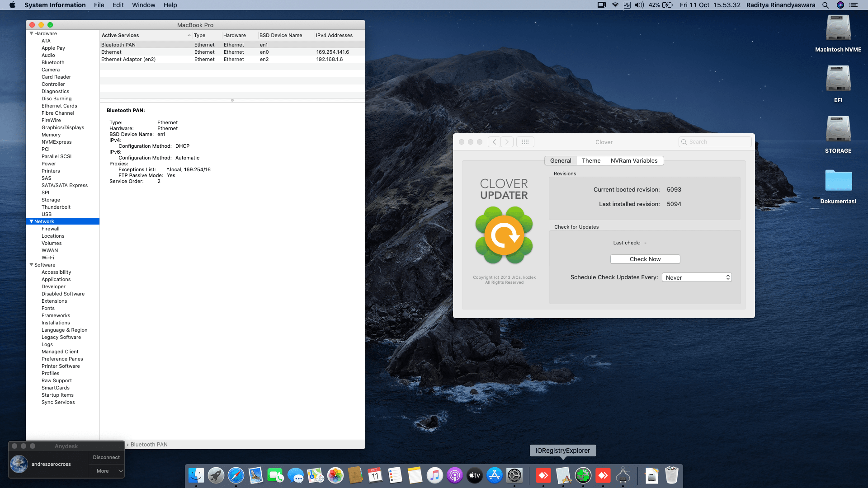Collapse the Software tree section
The image size is (868, 488).
(31, 265)
